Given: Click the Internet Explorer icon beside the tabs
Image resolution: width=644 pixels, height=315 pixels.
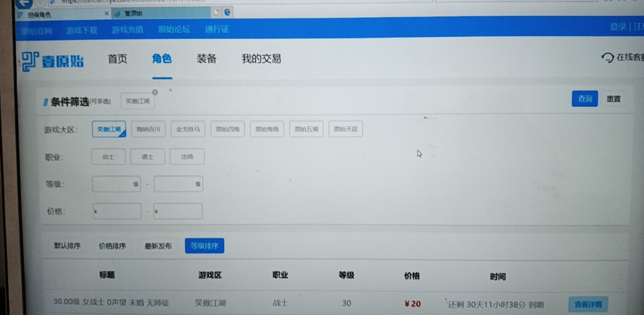Looking at the screenshot, I should 227,13.
